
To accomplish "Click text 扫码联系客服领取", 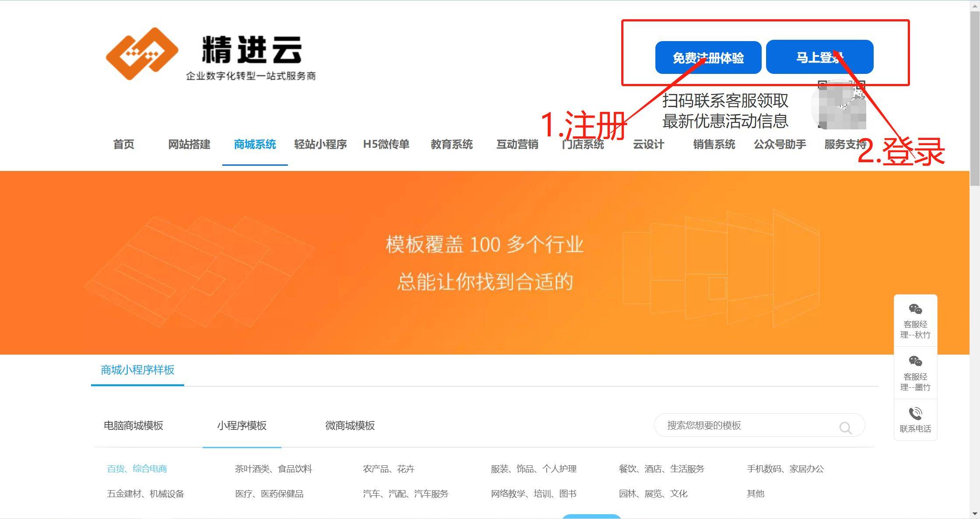I will pyautogui.click(x=725, y=101).
